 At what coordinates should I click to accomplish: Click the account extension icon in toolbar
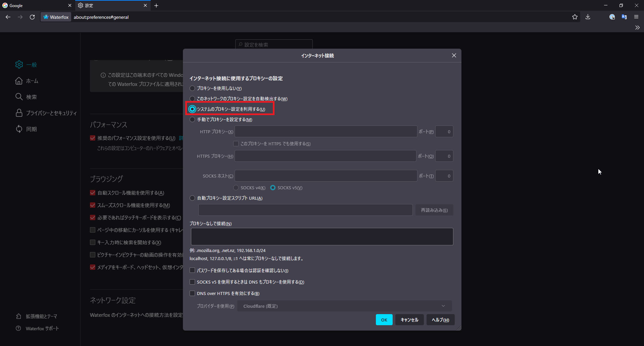(x=612, y=17)
